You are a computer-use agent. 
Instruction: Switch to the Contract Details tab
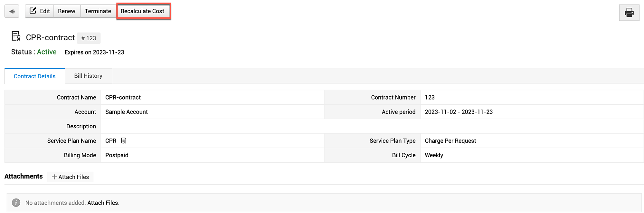pos(34,76)
